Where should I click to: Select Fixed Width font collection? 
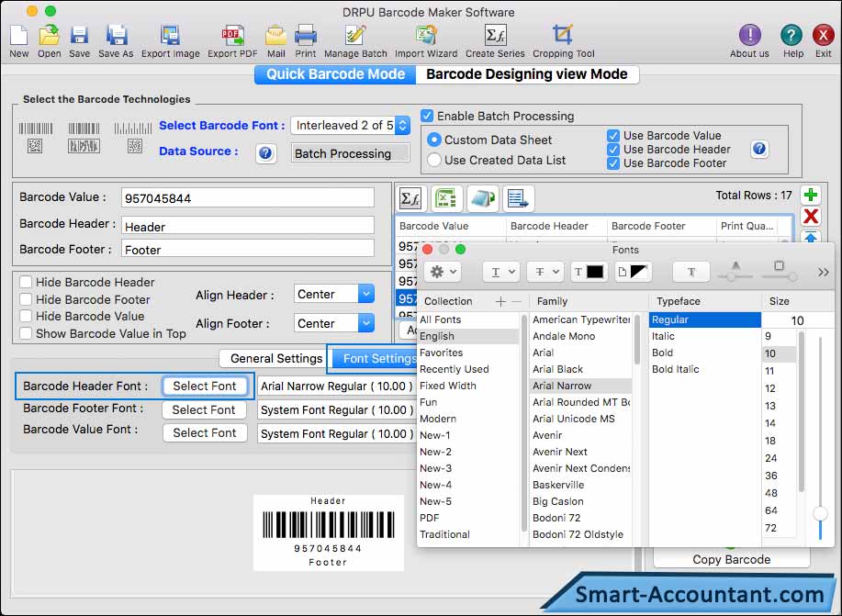pyautogui.click(x=448, y=386)
